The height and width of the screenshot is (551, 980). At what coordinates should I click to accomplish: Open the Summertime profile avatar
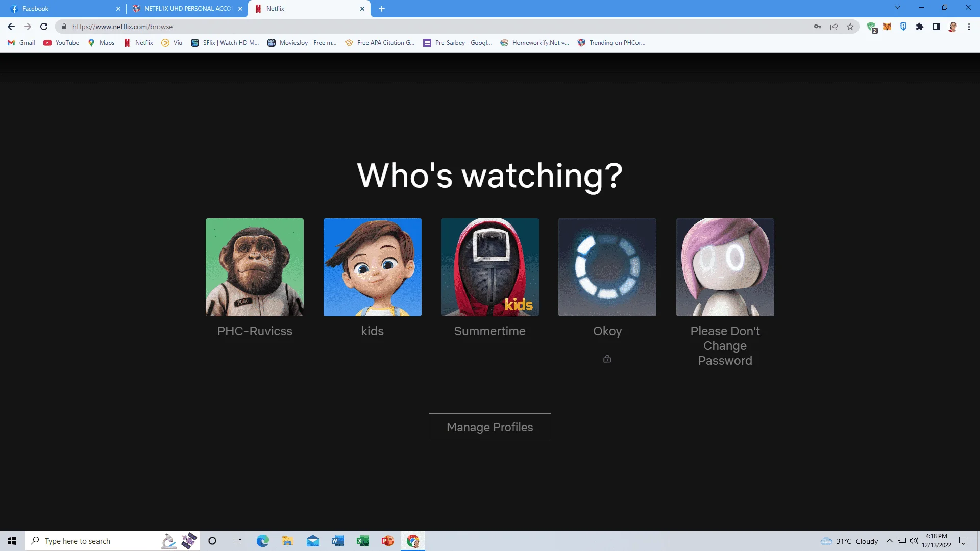[490, 267]
